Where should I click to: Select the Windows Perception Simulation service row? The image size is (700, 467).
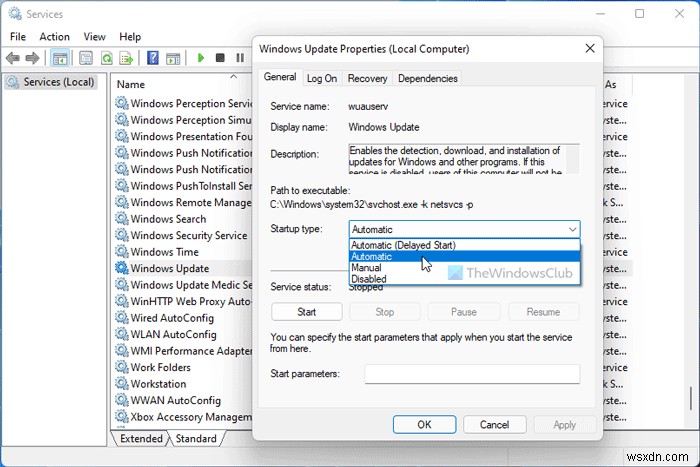tap(183, 120)
